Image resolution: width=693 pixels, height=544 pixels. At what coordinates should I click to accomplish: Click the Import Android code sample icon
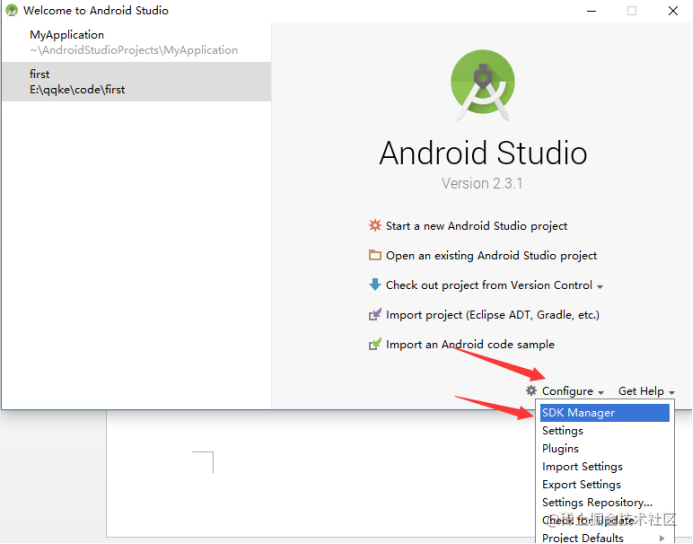click(375, 344)
